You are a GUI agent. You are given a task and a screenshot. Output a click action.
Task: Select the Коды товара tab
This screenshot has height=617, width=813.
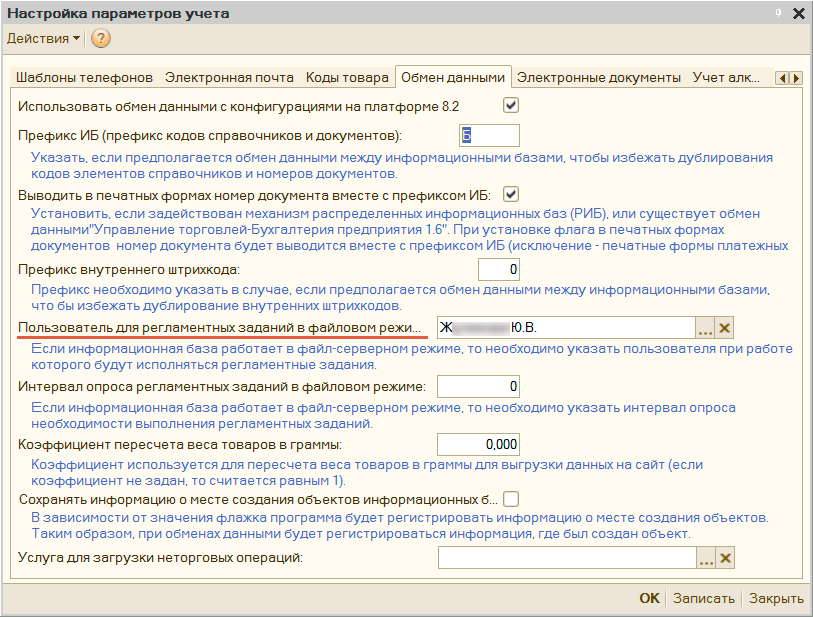[347, 77]
